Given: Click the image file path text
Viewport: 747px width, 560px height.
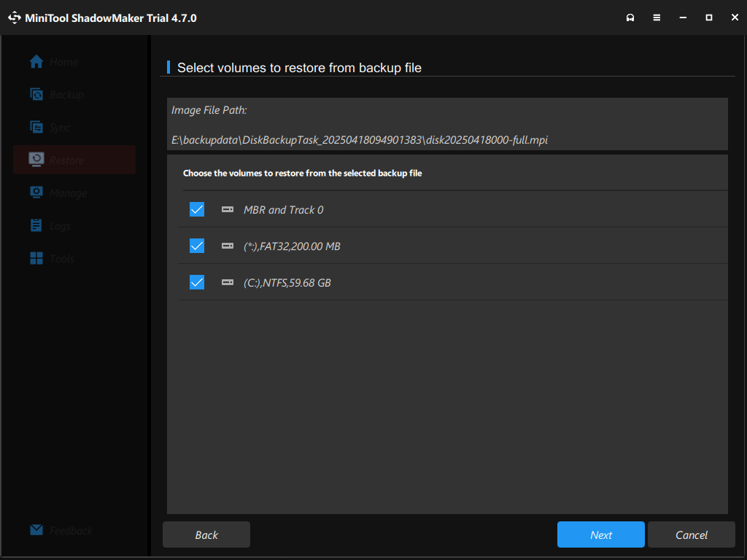Looking at the screenshot, I should (360, 139).
